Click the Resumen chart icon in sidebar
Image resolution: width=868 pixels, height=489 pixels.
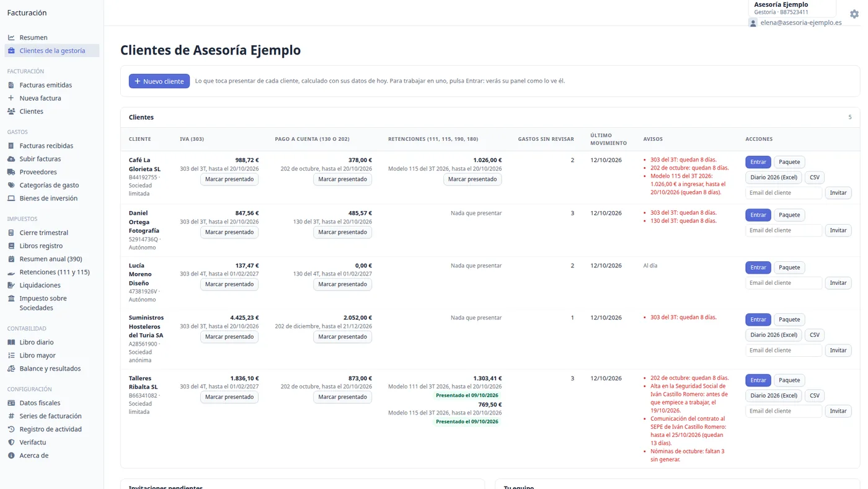[x=11, y=37]
